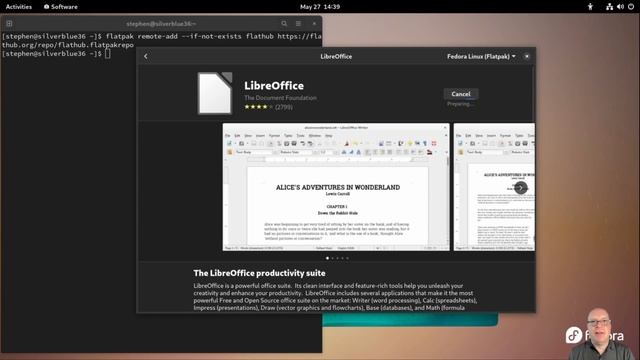The width and height of the screenshot is (640, 360).
Task: Click the network status icon
Action: 609,7
